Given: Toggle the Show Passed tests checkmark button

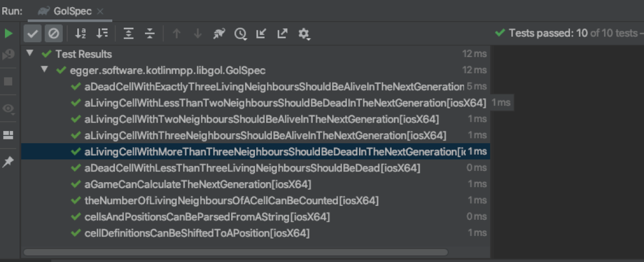Looking at the screenshot, I should 33,34.
